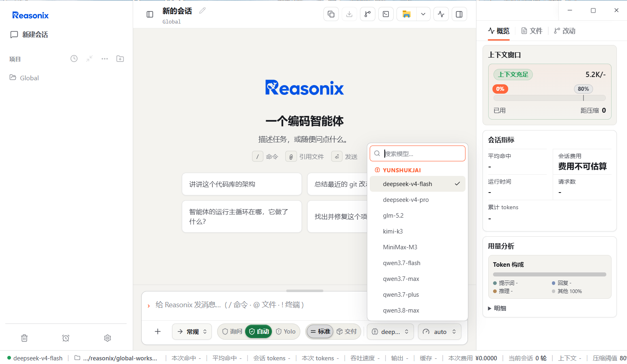Click the 找出并修复这个 suggestion card
The height and width of the screenshot is (364, 627).
338,216
